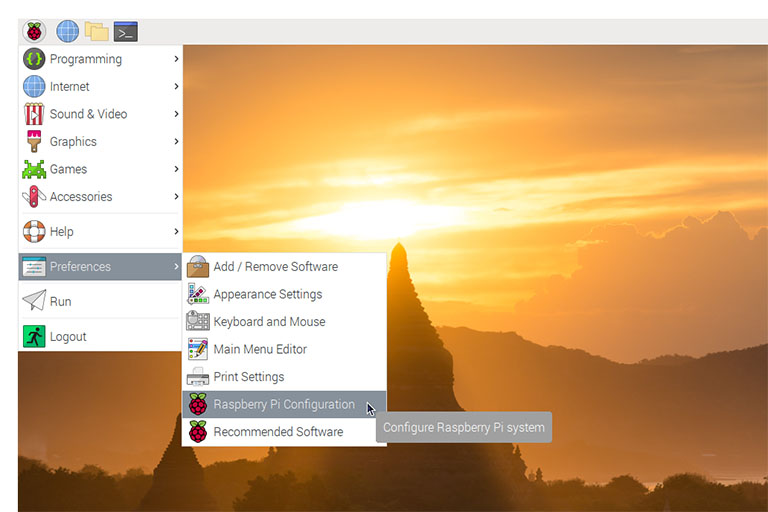Open the Raspberry Pi main menu icon

tap(34, 32)
